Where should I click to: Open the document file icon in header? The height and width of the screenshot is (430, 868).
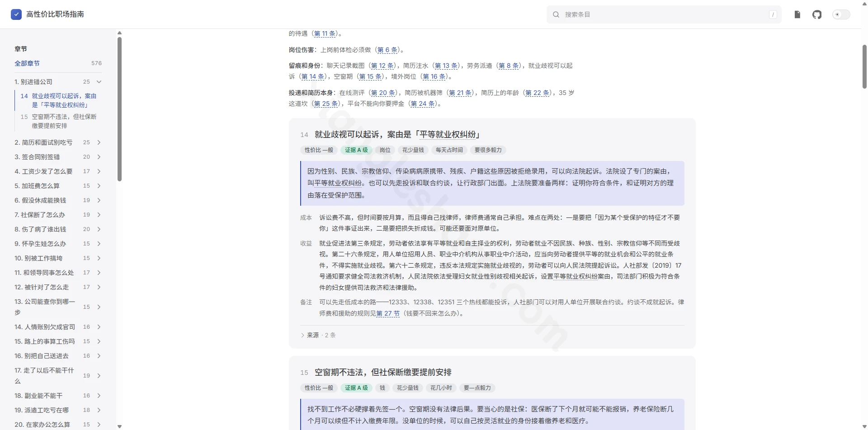point(797,14)
